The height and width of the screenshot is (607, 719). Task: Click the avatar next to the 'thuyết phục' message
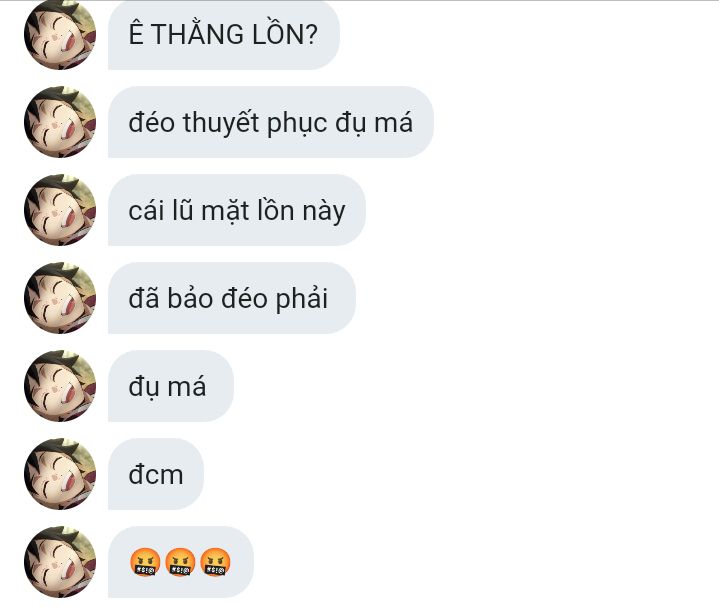tap(60, 122)
